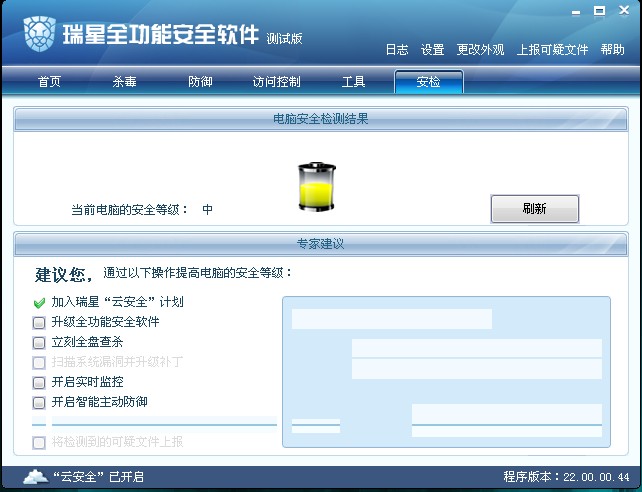Click the 开启实时监控 label text

click(x=87, y=382)
